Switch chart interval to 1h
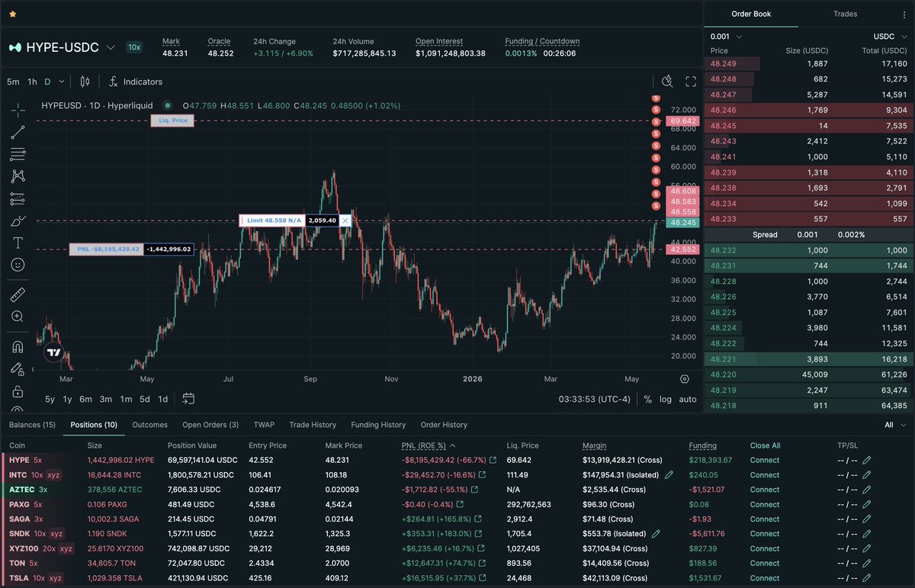915x588 pixels. pyautogui.click(x=32, y=82)
